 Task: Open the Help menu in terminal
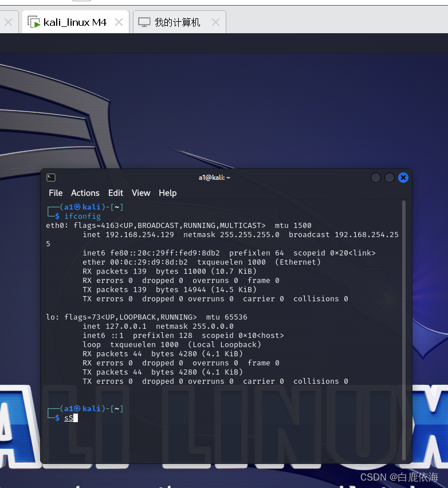tap(167, 193)
